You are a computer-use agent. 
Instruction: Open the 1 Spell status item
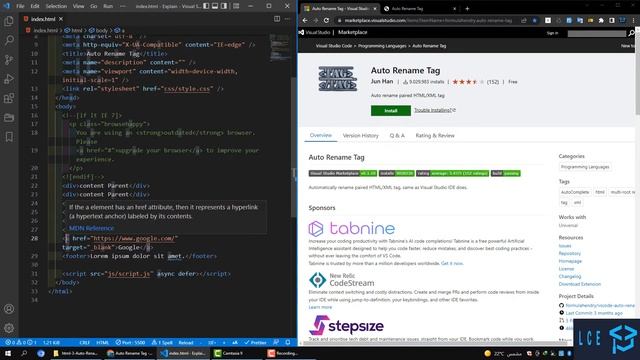[x=162, y=342]
